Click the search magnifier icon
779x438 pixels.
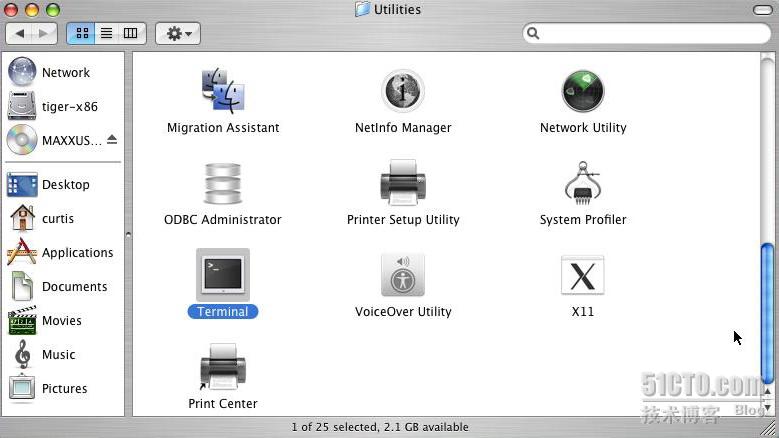click(x=533, y=33)
